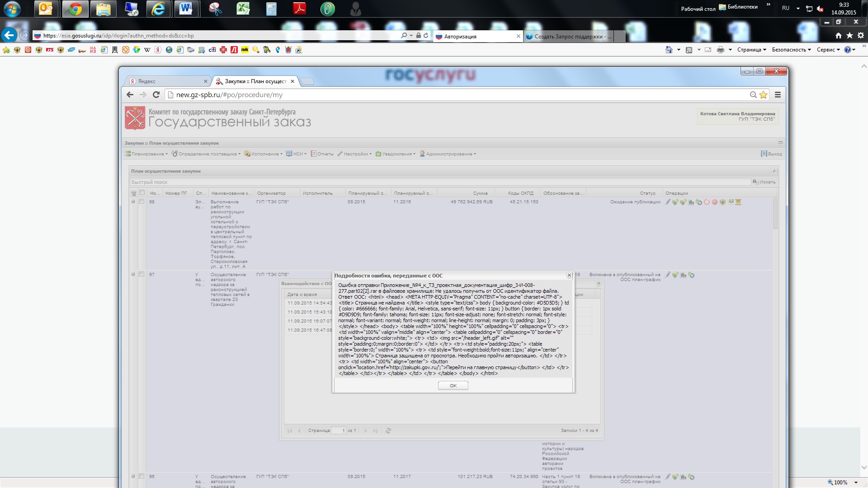Open IE Безопасность dropdown menu

coord(792,50)
